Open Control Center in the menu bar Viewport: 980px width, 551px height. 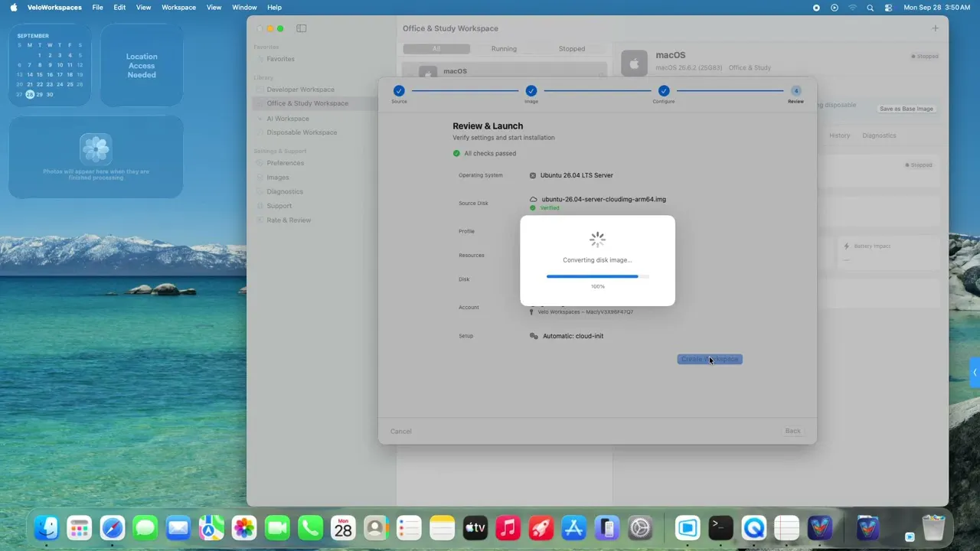[x=888, y=8]
